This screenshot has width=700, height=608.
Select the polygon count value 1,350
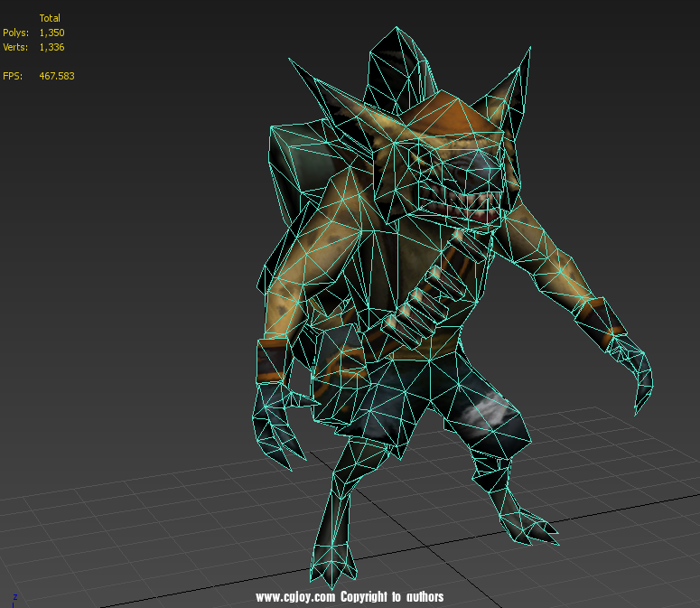pos(51,33)
